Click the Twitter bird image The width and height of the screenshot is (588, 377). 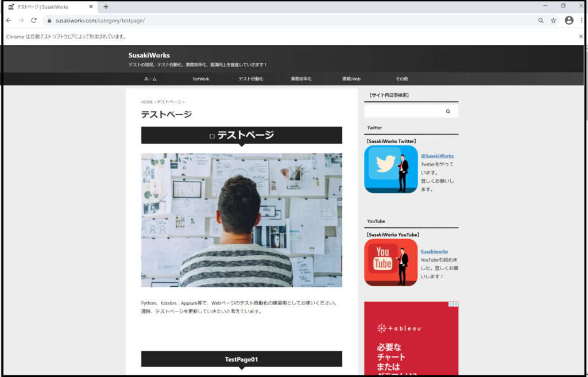(x=390, y=170)
